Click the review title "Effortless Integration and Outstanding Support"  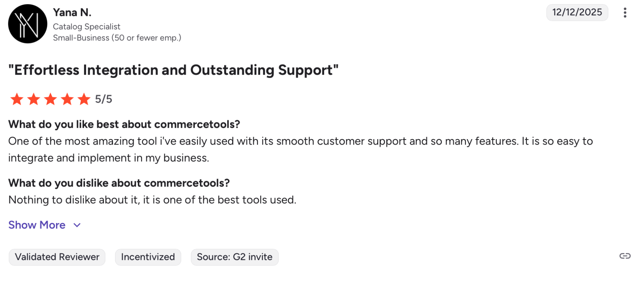[173, 70]
